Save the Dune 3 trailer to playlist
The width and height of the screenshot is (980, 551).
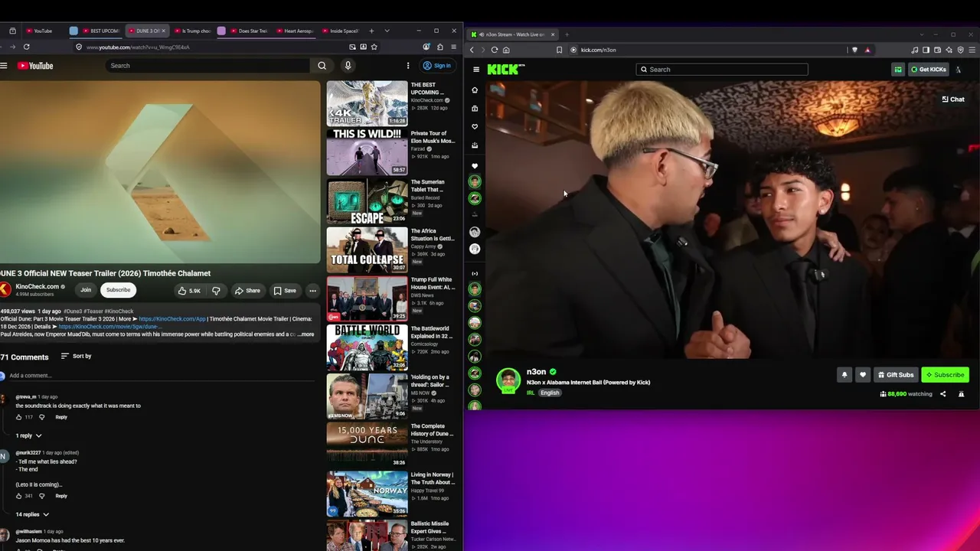(x=285, y=291)
